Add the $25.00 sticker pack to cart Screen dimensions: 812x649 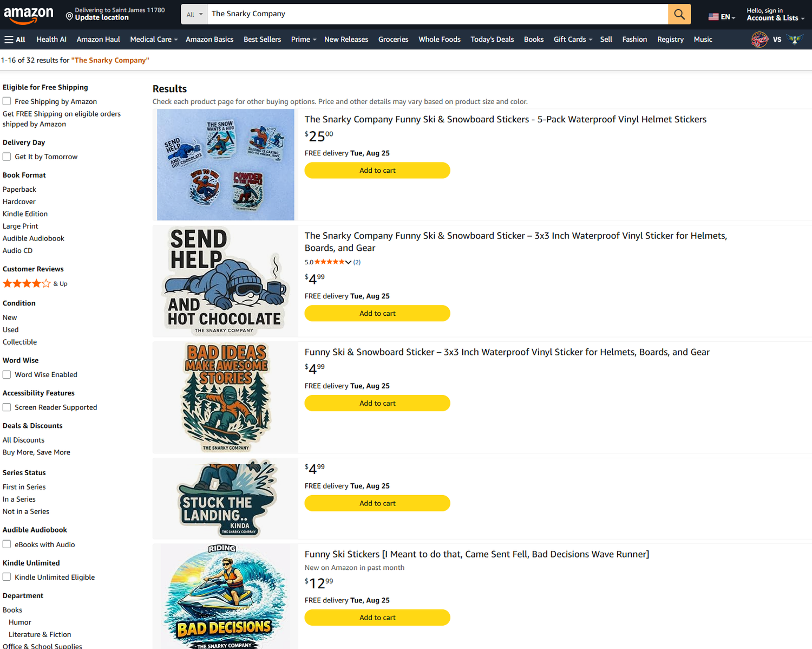point(377,171)
